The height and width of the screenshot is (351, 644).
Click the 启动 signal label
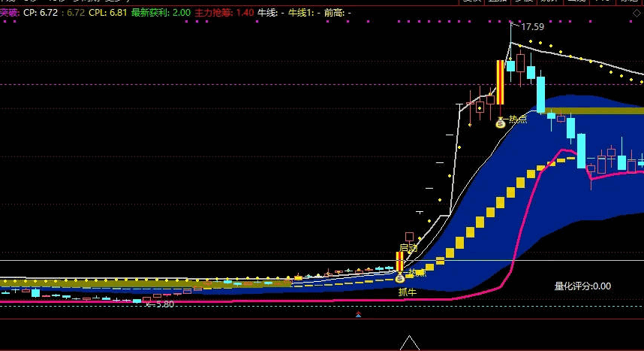tap(408, 248)
